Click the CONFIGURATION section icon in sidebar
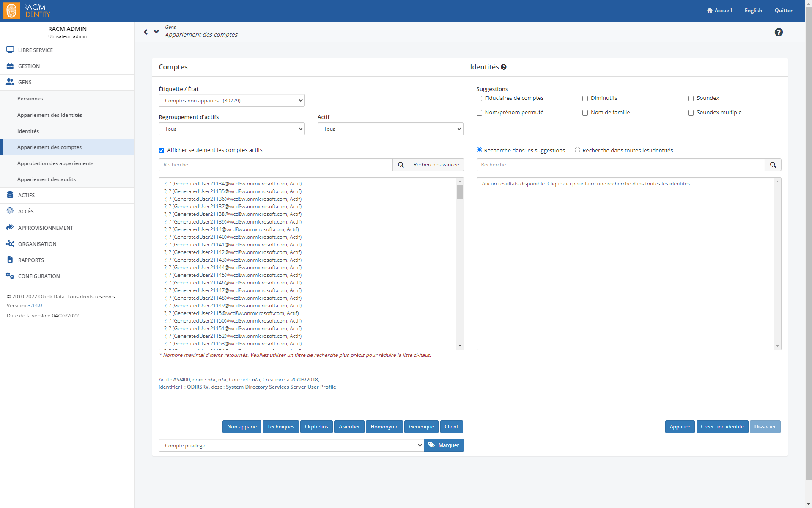This screenshot has height=508, width=812. [11, 276]
